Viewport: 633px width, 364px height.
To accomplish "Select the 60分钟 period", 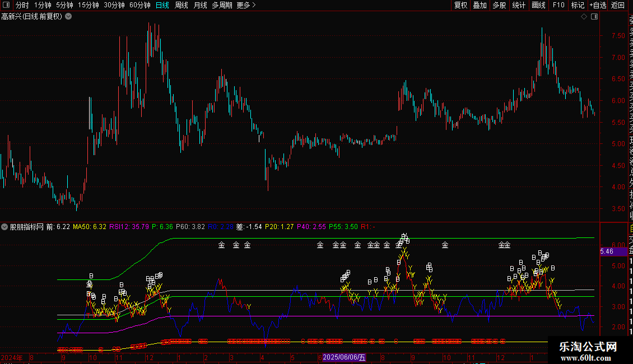I will [x=139, y=5].
